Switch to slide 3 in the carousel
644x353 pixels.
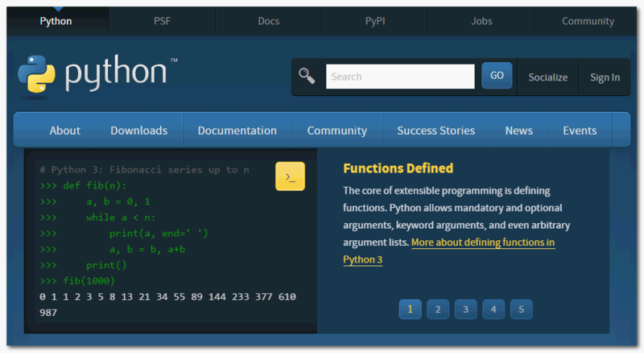[466, 309]
